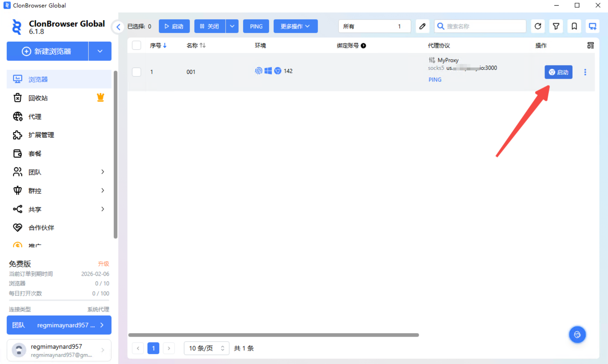The width and height of the screenshot is (608, 364).
Task: Toggle the select-all checkbox in header
Action: coord(137,45)
